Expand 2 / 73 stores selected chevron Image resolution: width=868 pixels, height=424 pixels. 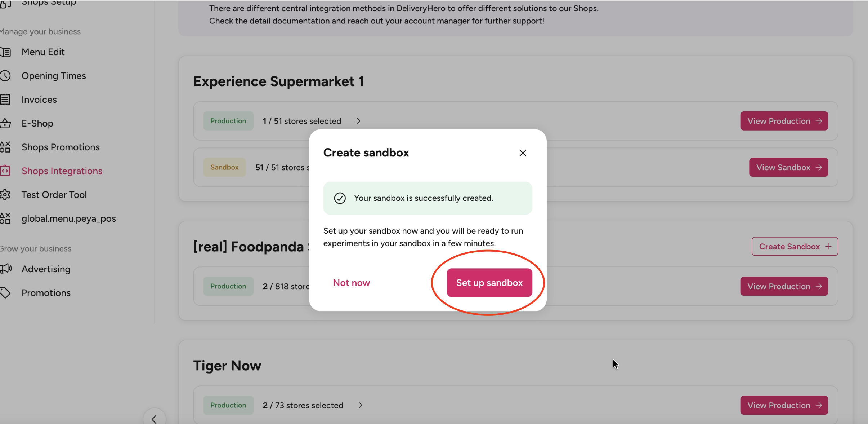tap(361, 405)
